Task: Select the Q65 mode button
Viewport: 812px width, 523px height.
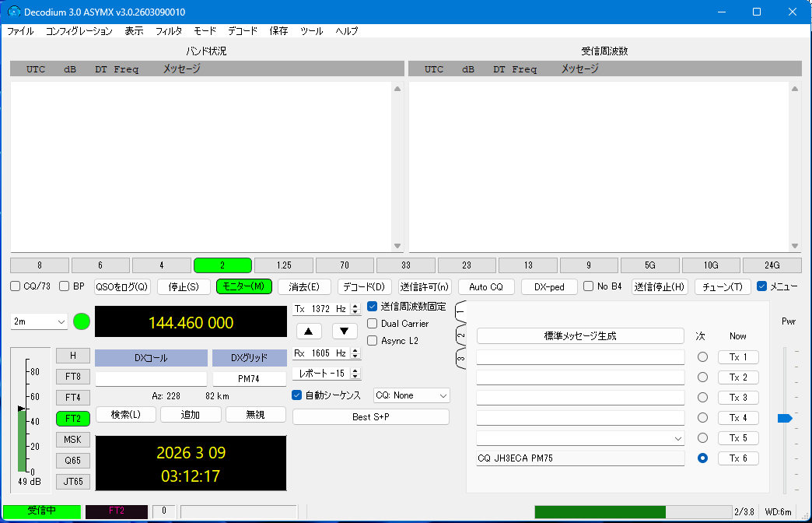Action: (x=73, y=461)
